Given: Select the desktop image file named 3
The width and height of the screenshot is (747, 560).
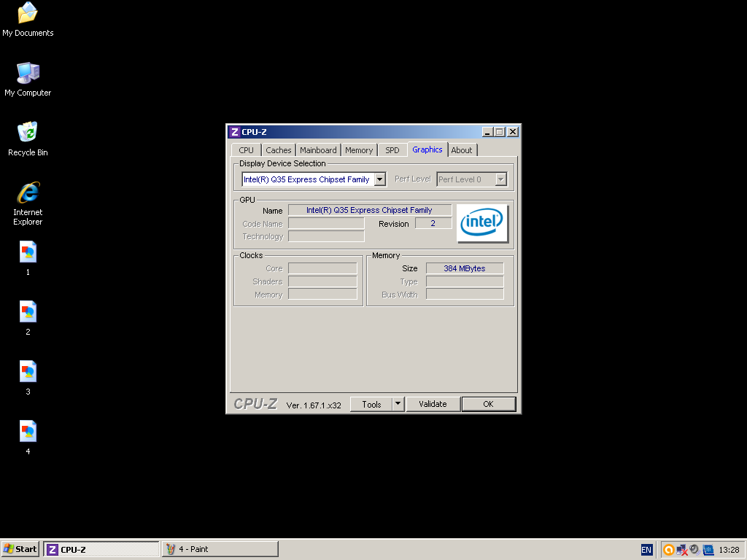Looking at the screenshot, I should pyautogui.click(x=28, y=378).
